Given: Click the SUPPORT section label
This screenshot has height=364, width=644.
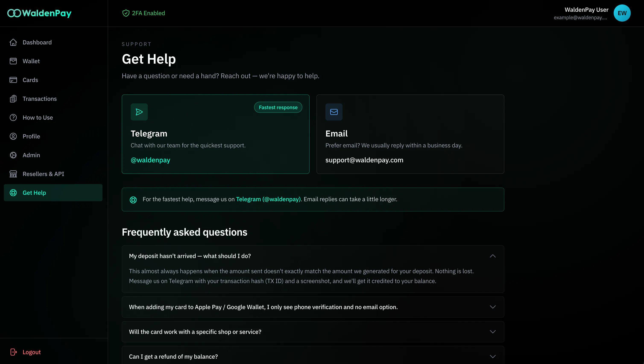Looking at the screenshot, I should 136,44.
